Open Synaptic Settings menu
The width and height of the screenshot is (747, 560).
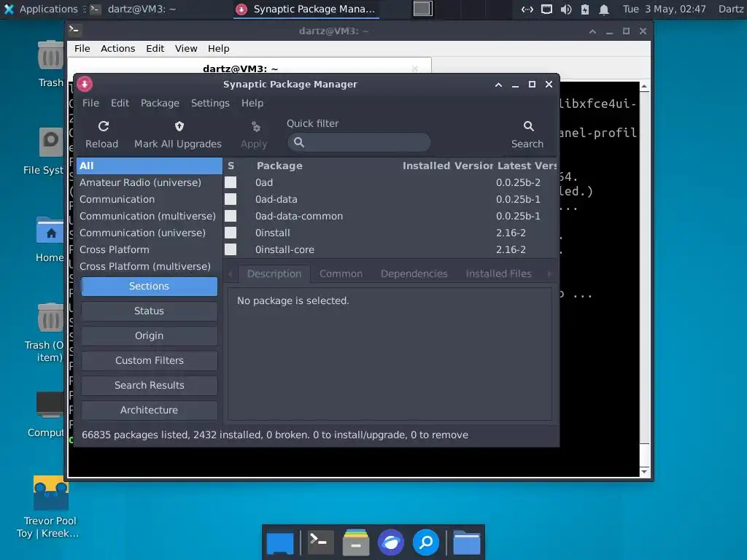point(210,103)
